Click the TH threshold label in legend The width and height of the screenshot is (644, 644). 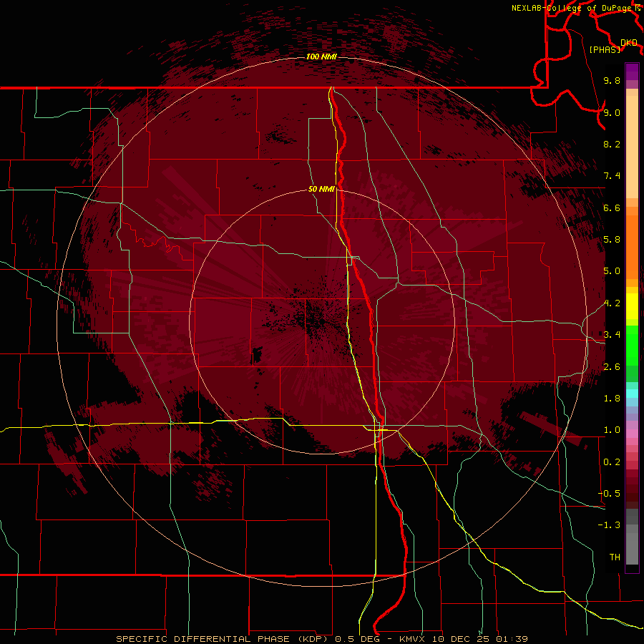click(615, 557)
